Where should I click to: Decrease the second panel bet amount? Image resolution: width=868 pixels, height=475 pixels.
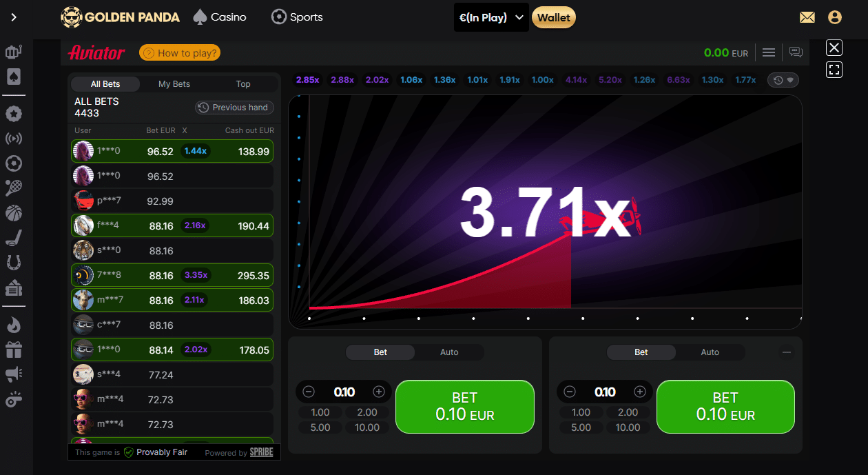pyautogui.click(x=570, y=392)
